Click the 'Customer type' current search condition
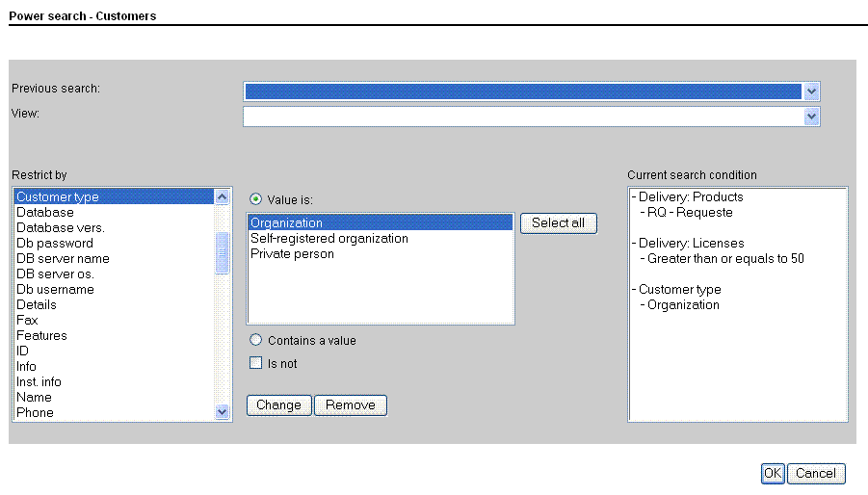Screen dimensions: 868x495 pos(679,290)
